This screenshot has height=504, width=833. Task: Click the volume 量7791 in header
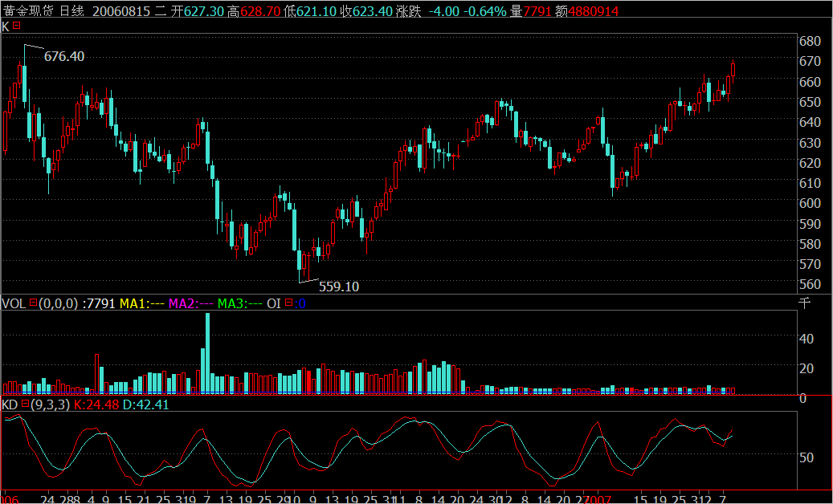pyautogui.click(x=529, y=11)
